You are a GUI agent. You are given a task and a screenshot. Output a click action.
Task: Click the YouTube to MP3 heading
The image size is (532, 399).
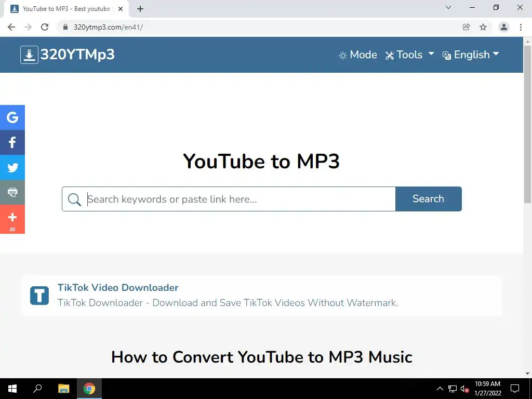[x=261, y=161]
